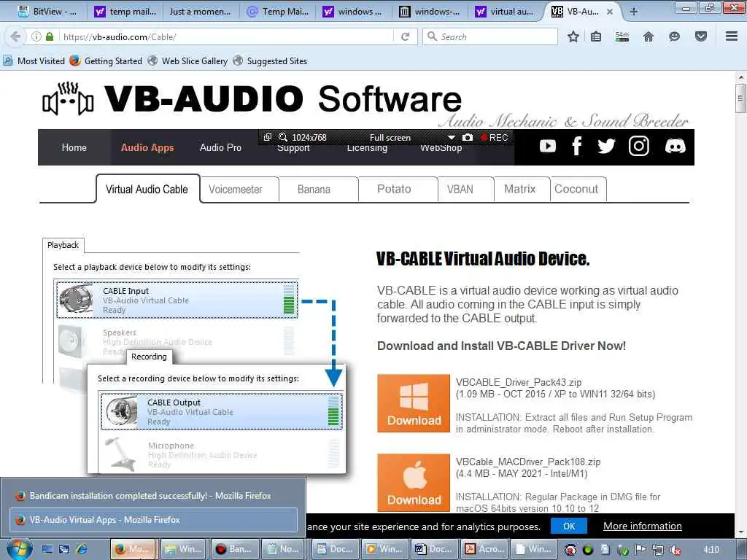
Task: Click the Firefox home icon
Action: click(649, 36)
